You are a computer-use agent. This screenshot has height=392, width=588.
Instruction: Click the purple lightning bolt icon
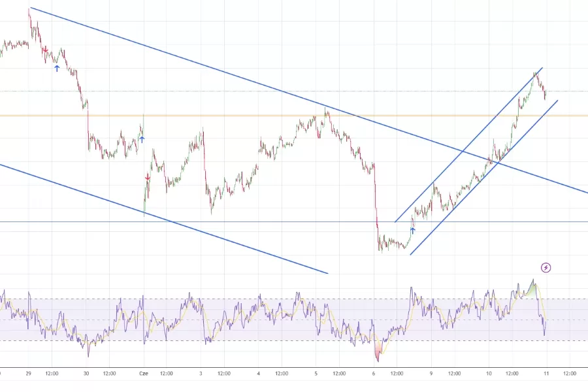tap(546, 267)
